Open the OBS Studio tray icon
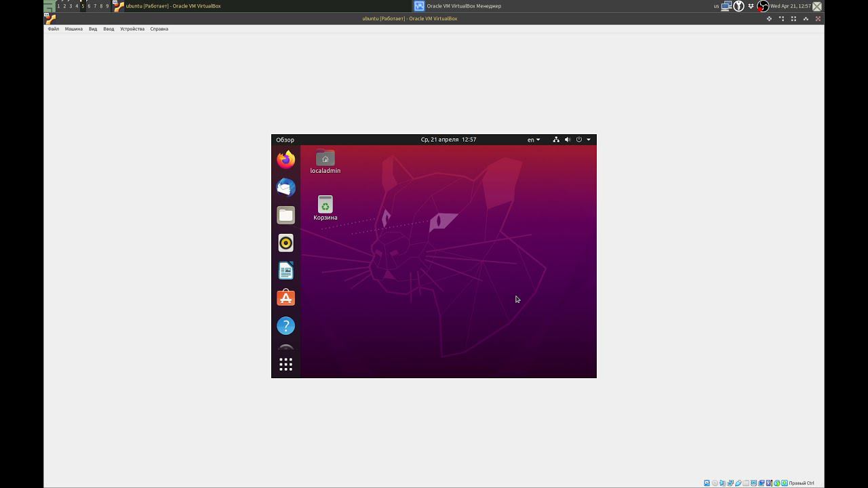The height and width of the screenshot is (488, 868). (x=763, y=6)
